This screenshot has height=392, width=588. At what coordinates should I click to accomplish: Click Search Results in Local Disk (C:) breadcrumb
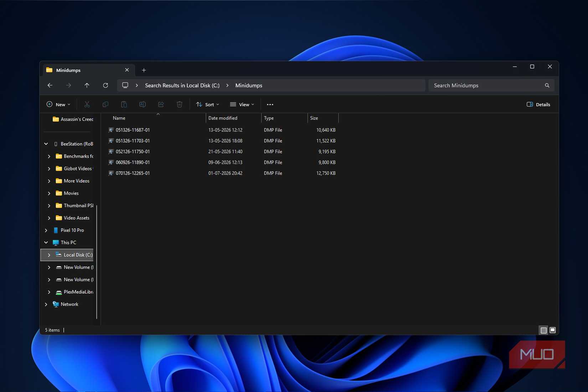(x=182, y=86)
